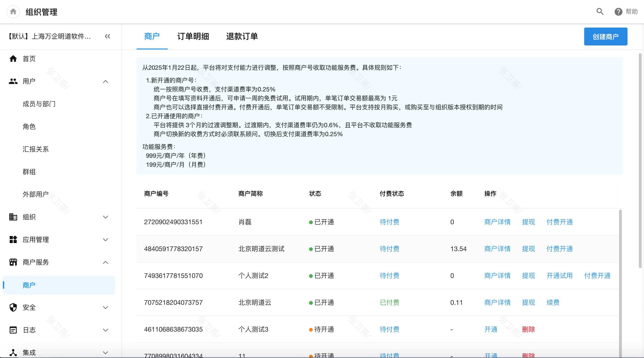
Task: Open 成员与部门 in sidebar
Action: tap(39, 104)
